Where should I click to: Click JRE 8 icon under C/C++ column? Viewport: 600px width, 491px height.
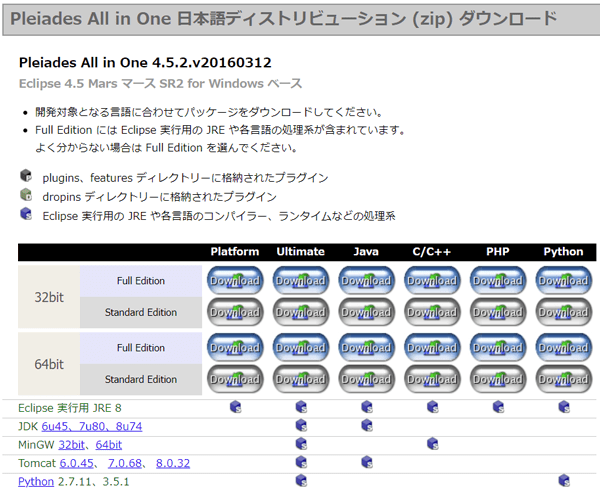(432, 407)
